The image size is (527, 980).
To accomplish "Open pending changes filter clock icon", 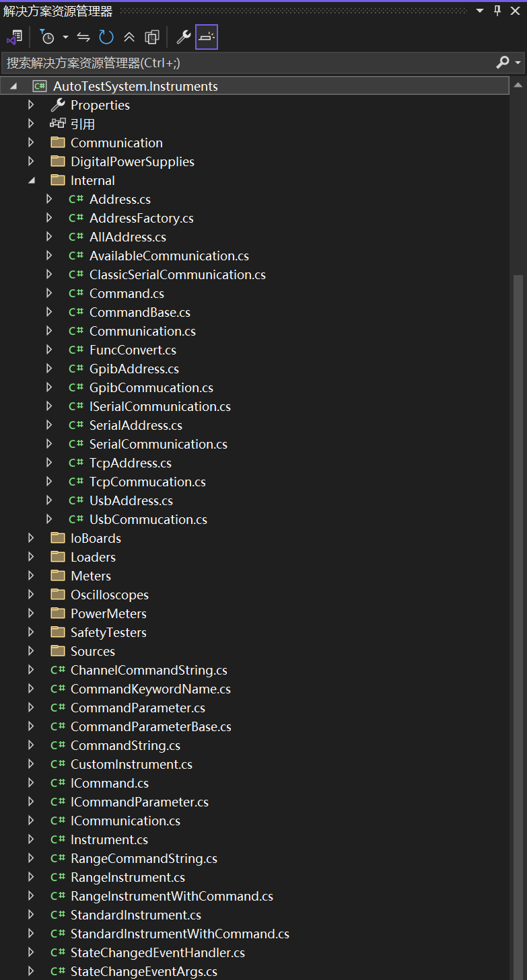I will point(47,37).
